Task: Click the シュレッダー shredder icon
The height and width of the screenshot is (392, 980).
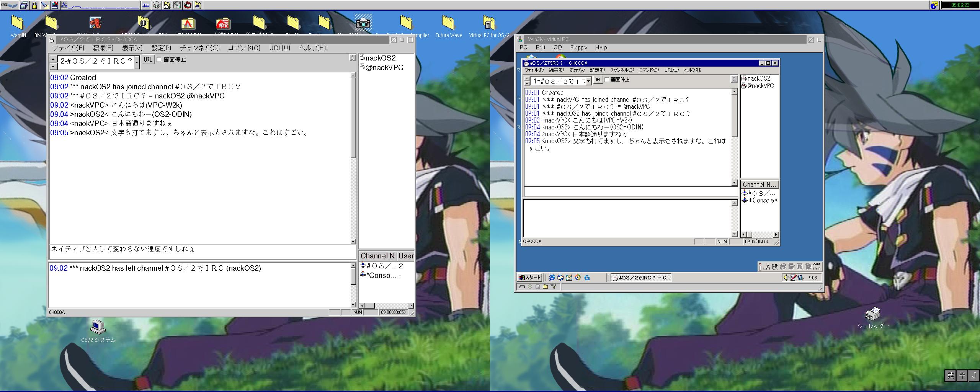Action: click(x=873, y=318)
